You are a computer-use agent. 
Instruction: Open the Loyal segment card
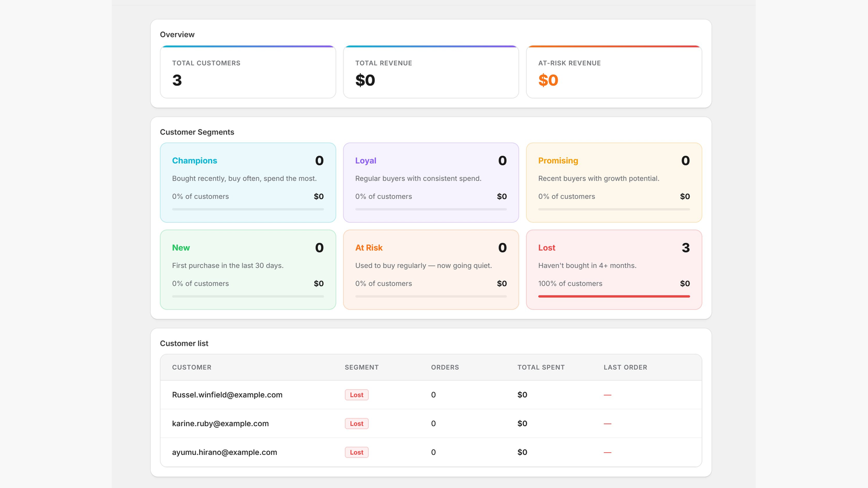[x=431, y=183]
